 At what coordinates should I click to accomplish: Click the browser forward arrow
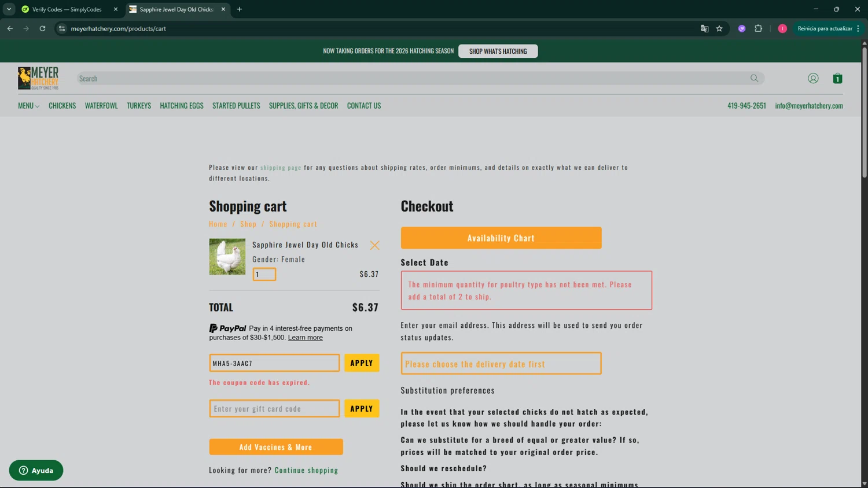26,28
